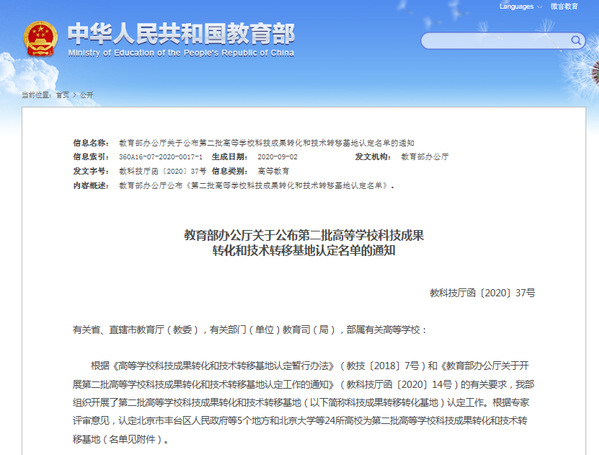
Task: Click the text 名单见附件
Action: (x=133, y=439)
